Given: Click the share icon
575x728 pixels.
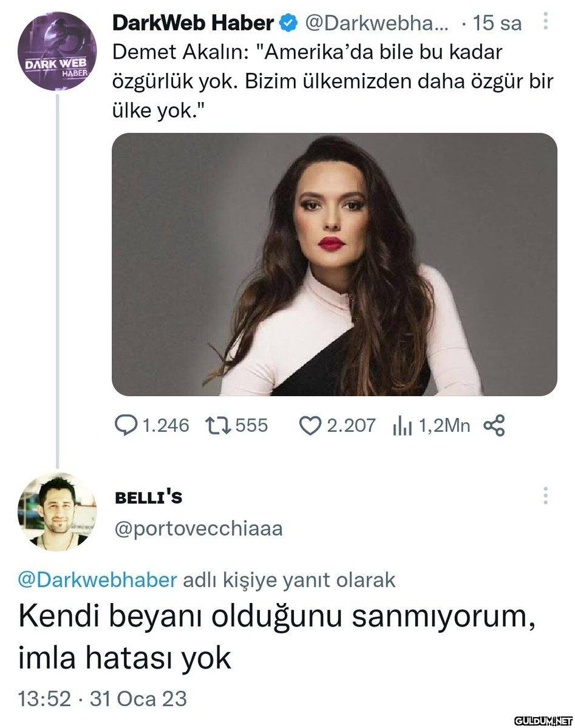Looking at the screenshot, I should (x=494, y=425).
